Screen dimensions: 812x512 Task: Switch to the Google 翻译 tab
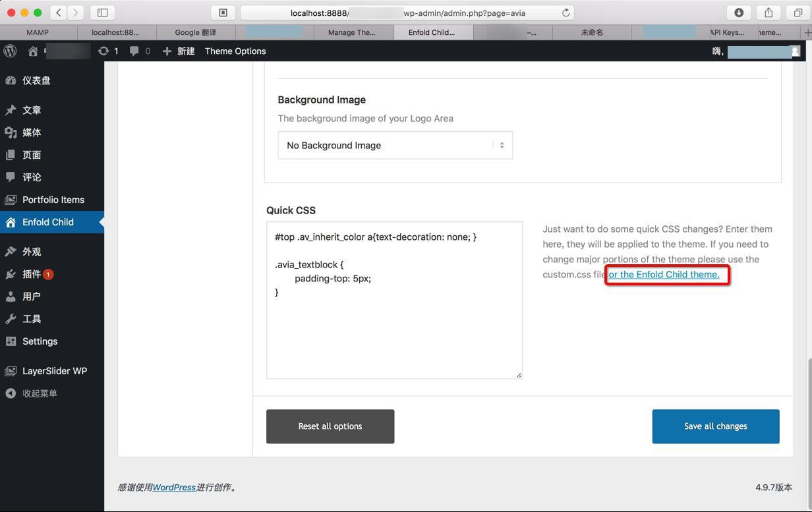pos(196,32)
